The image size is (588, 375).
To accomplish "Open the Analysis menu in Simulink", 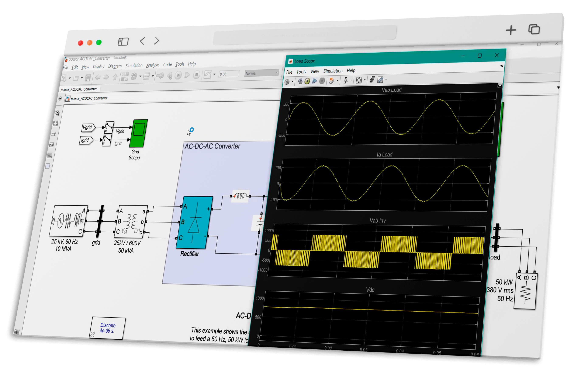I will [153, 65].
